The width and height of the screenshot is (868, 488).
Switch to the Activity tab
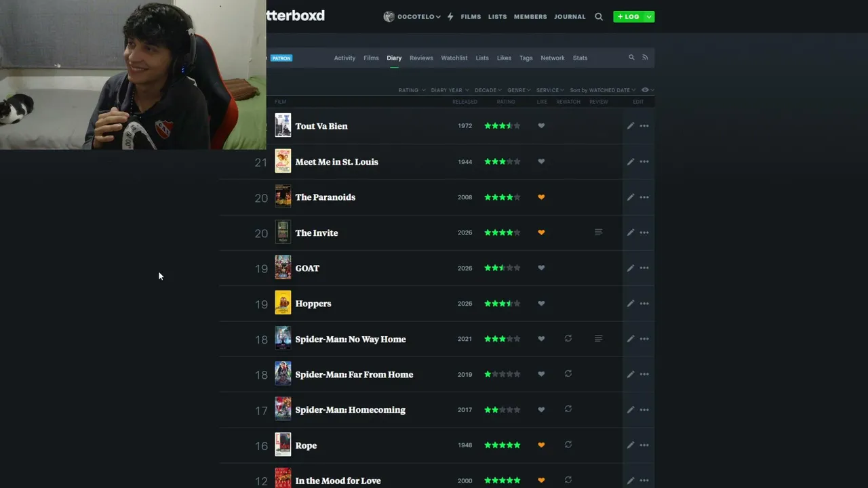344,58
